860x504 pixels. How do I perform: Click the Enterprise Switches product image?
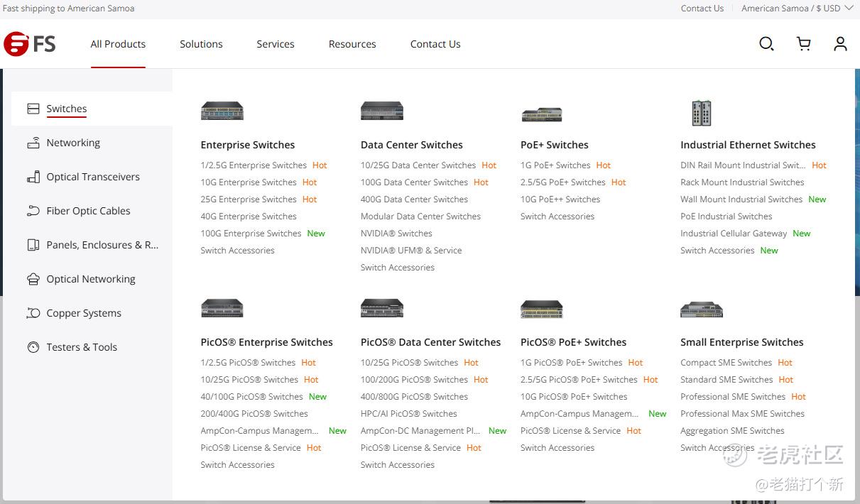[222, 111]
